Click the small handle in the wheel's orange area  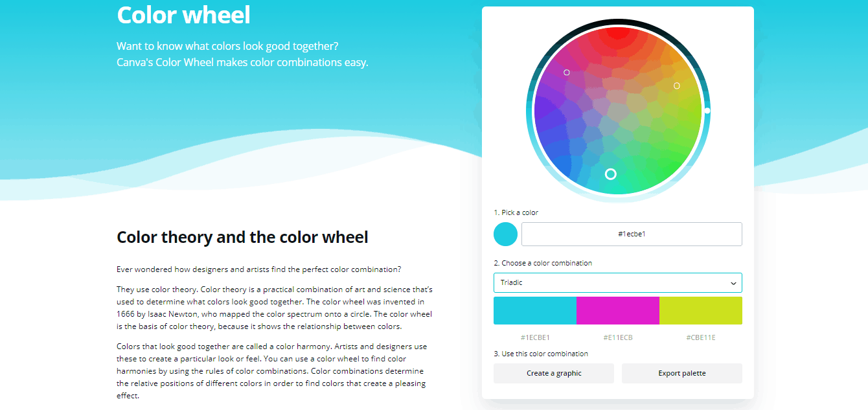point(677,85)
